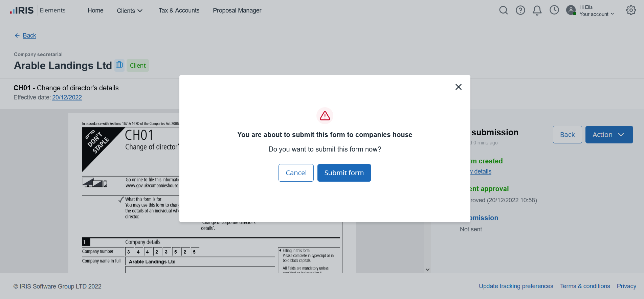Go to the Home menu item
The image size is (644, 299).
tap(95, 10)
